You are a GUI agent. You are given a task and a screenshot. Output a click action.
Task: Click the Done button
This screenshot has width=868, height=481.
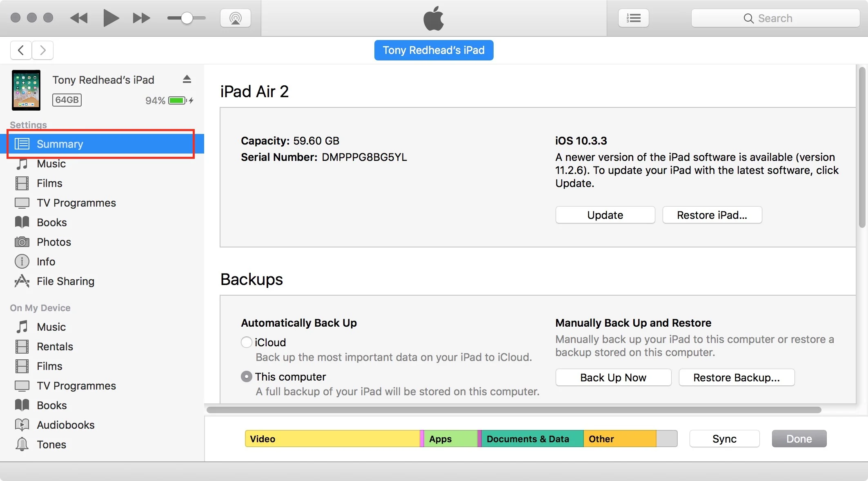(x=799, y=439)
